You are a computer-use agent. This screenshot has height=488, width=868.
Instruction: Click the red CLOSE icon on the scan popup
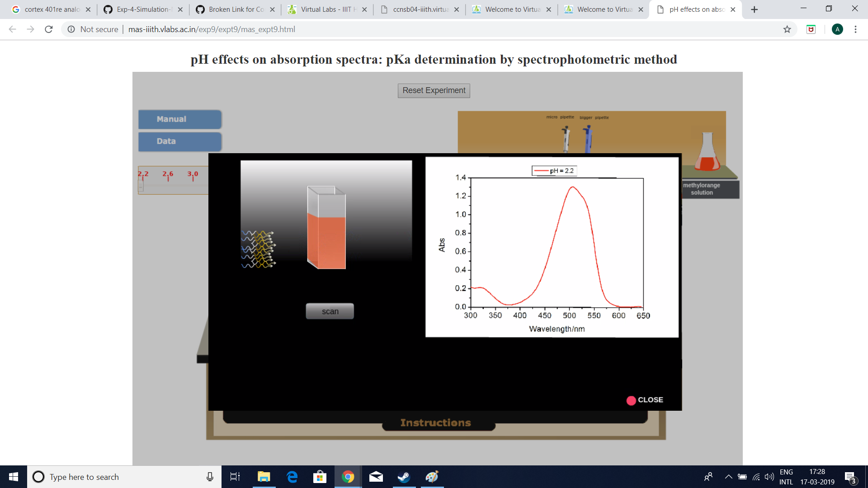(x=631, y=400)
